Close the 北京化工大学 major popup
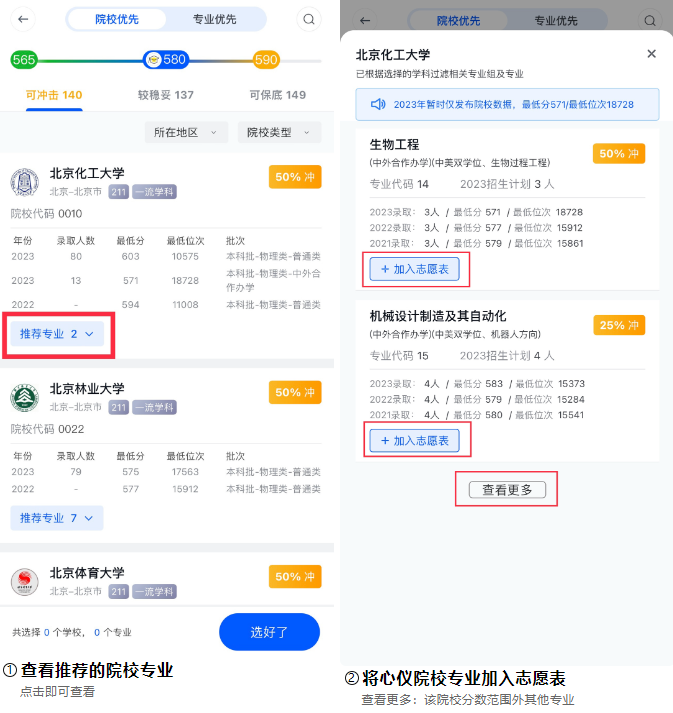Screen dimensions: 673x713 (652, 54)
